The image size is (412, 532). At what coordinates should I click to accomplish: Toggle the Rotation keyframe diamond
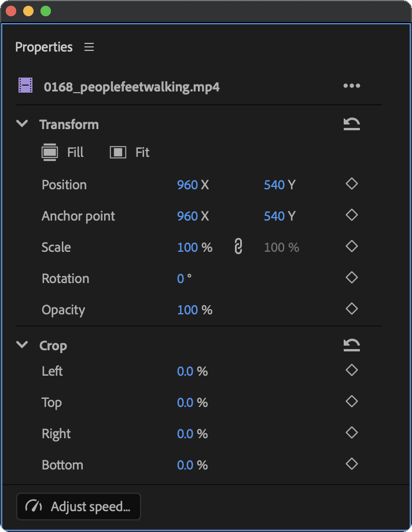352,277
